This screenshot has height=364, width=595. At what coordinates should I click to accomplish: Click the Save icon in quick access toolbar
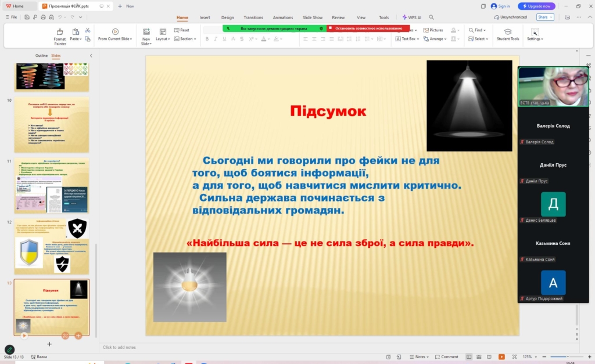pyautogui.click(x=27, y=17)
